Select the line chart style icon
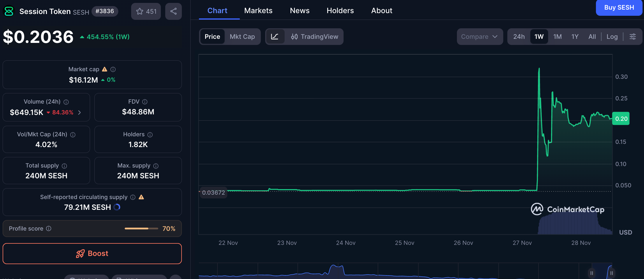The height and width of the screenshot is (279, 644). [x=275, y=36]
